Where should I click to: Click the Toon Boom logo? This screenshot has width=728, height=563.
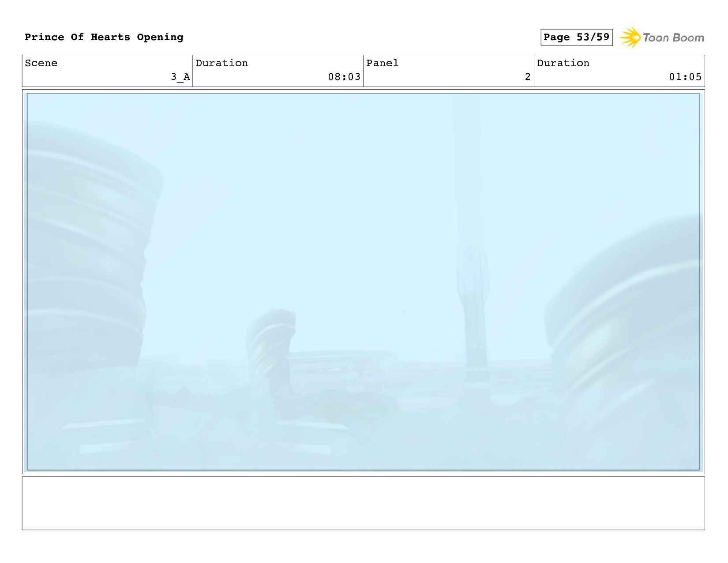tap(661, 38)
